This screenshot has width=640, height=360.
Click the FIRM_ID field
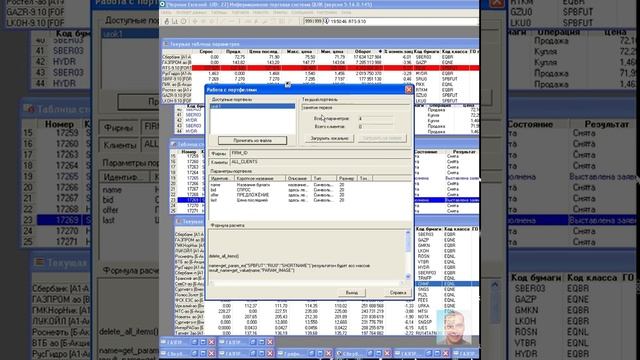tap(320, 153)
